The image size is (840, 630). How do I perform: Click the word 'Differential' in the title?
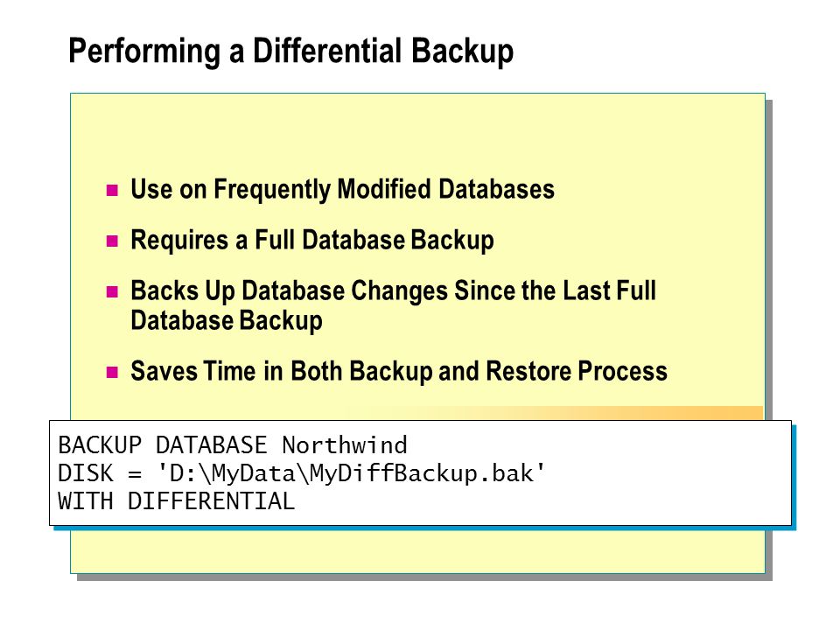pos(326,52)
